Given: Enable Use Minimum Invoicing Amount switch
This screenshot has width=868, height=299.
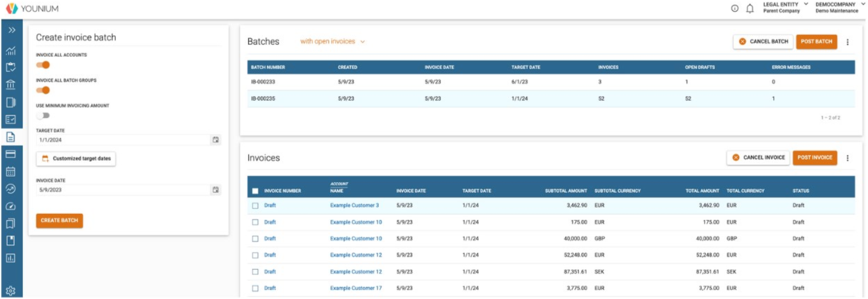Looking at the screenshot, I should (43, 115).
